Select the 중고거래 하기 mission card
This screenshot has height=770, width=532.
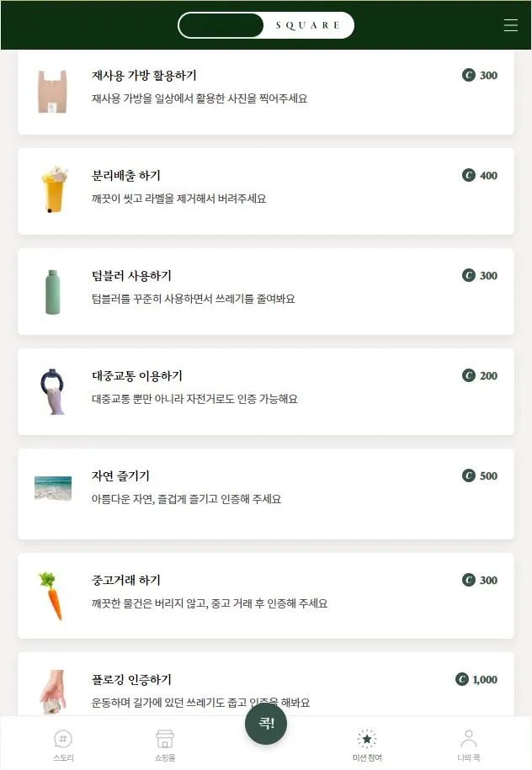(x=266, y=595)
